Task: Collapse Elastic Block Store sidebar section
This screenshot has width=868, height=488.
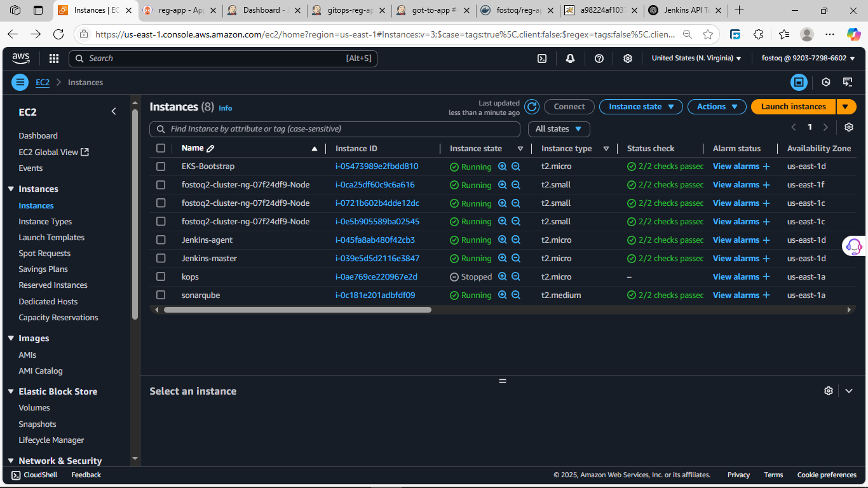Action: pos(11,391)
